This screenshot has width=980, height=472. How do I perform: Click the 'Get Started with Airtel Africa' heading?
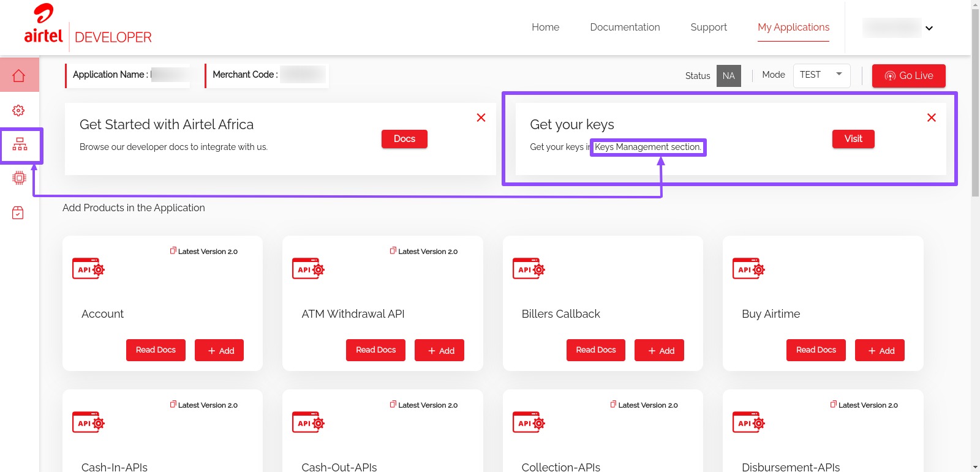pos(167,124)
